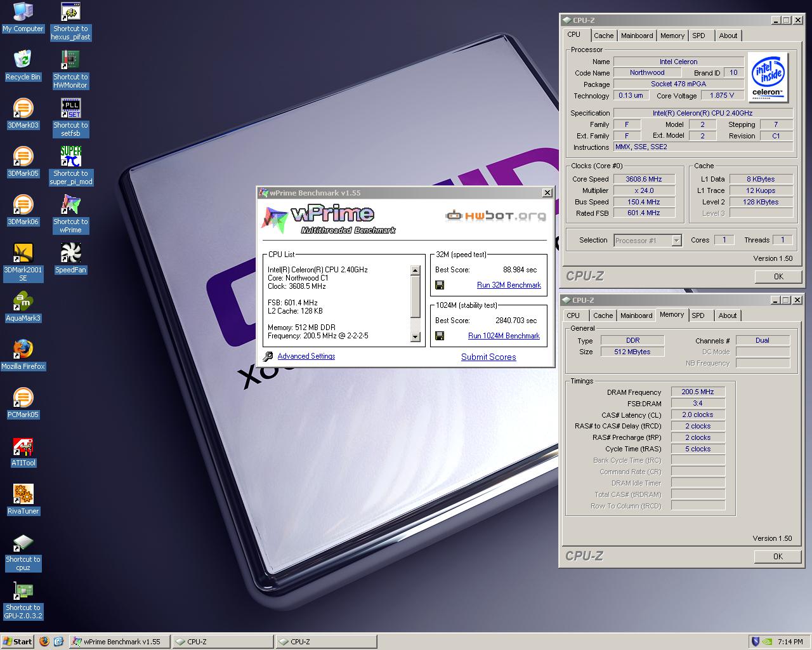812x650 pixels.
Task: Click Internet Explorer quick launch icon
Action: click(x=58, y=642)
